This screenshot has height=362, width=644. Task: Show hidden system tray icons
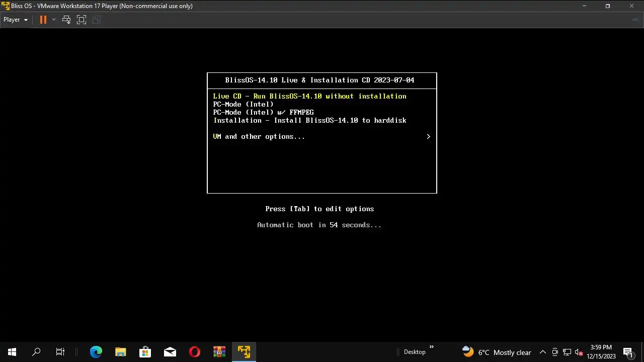[542, 352]
